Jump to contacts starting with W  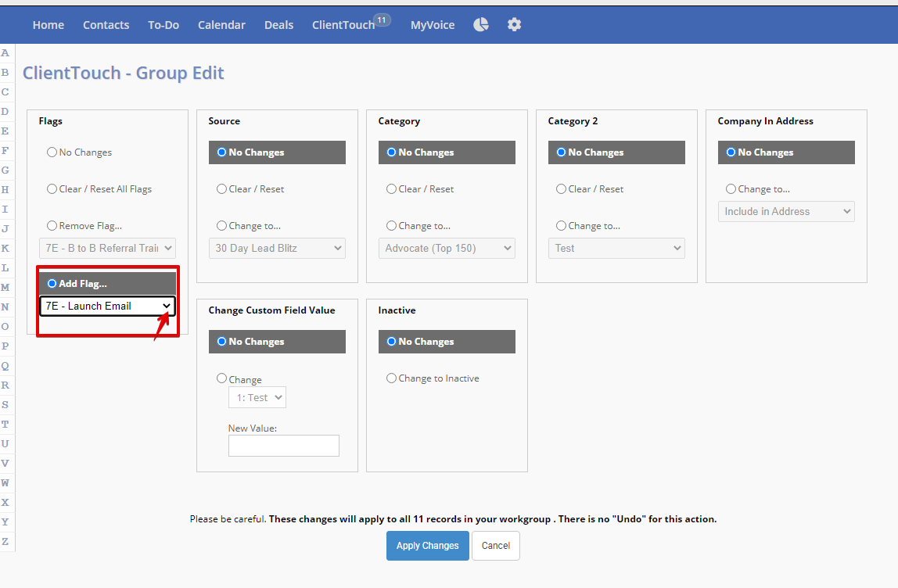point(5,482)
